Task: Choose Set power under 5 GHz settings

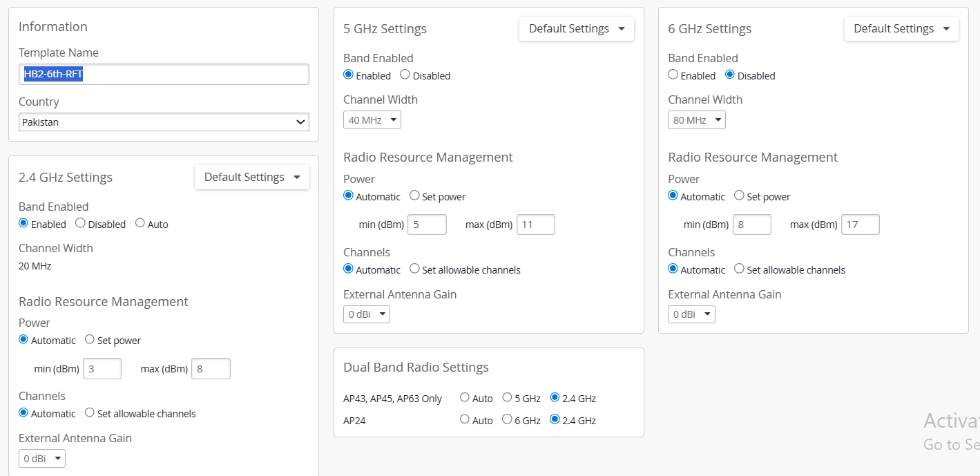Action: pos(414,196)
